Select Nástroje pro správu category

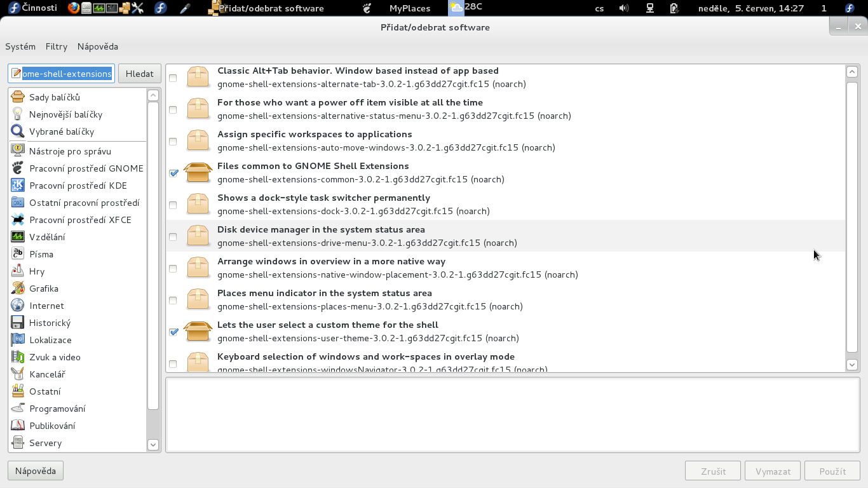click(x=78, y=151)
